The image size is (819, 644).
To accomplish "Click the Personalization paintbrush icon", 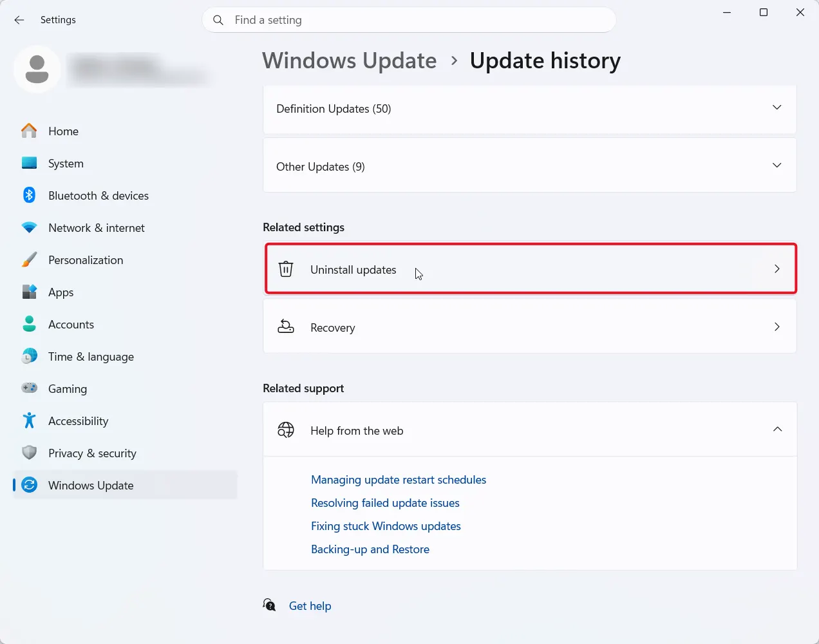I will coord(29,260).
